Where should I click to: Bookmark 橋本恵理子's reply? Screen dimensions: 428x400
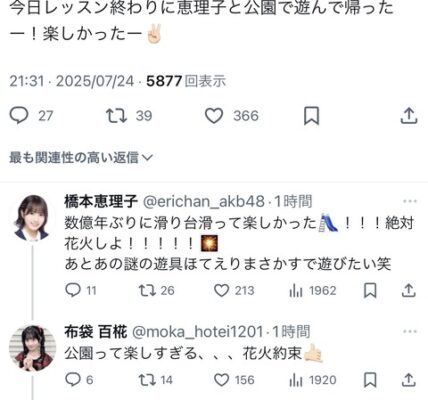click(x=370, y=290)
